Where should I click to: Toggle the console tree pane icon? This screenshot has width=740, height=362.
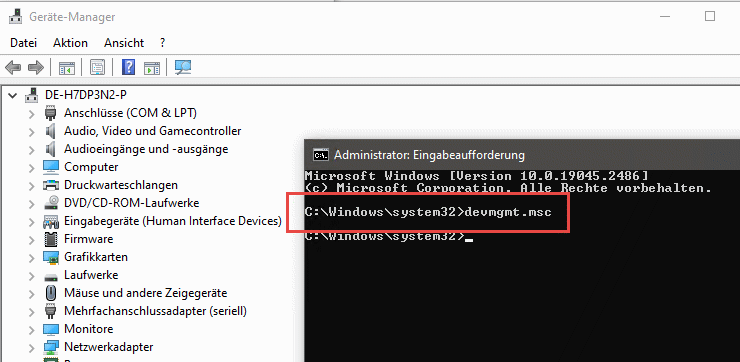[x=67, y=67]
